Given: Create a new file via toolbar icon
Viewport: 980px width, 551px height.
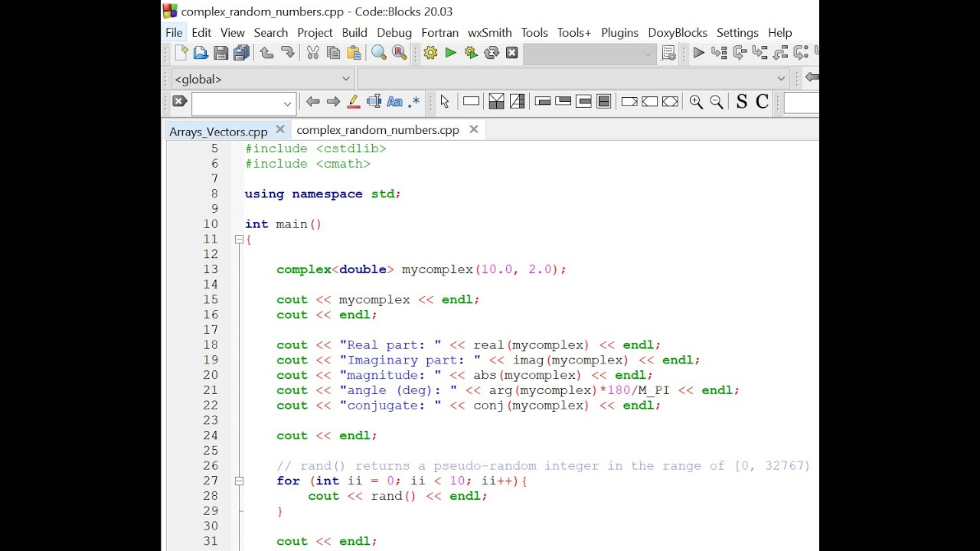Looking at the screenshot, I should coord(181,53).
